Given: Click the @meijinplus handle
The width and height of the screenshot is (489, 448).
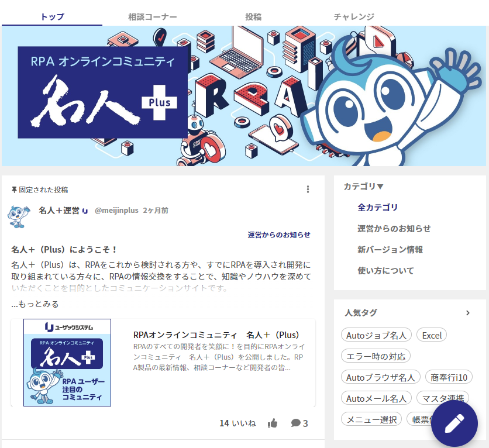Looking at the screenshot, I should [x=116, y=211].
